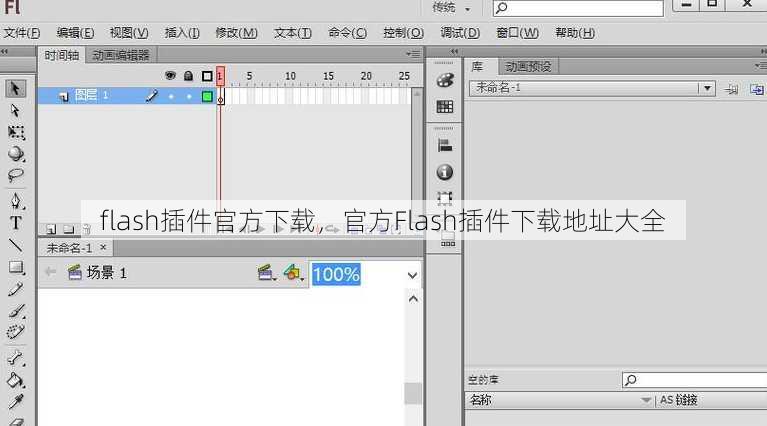Image resolution: width=767 pixels, height=426 pixels.
Task: Click the Edit Symbols icon
Action: [293, 272]
